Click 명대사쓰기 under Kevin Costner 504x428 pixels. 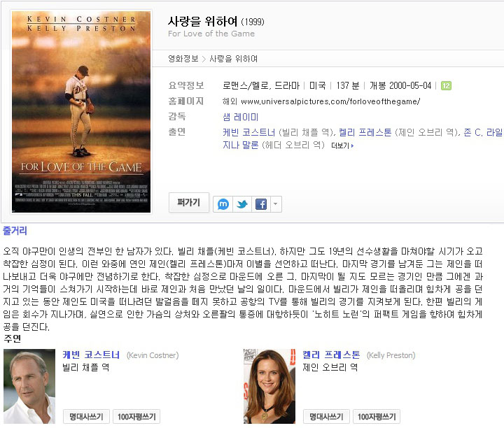[86, 416]
